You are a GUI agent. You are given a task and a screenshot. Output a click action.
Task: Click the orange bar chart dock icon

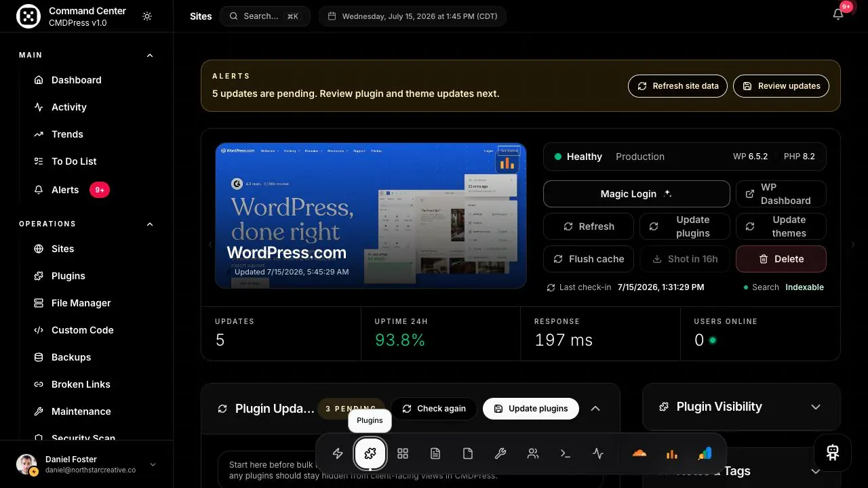pyautogui.click(x=671, y=453)
